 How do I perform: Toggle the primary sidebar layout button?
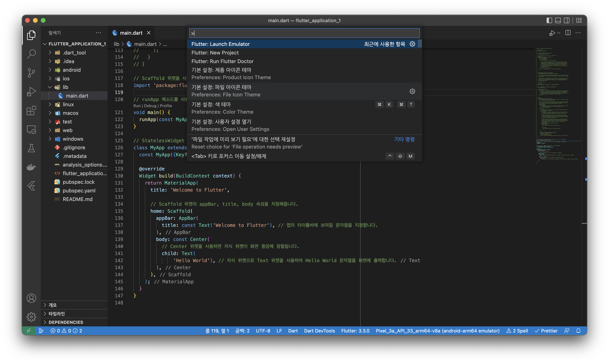pos(549,20)
